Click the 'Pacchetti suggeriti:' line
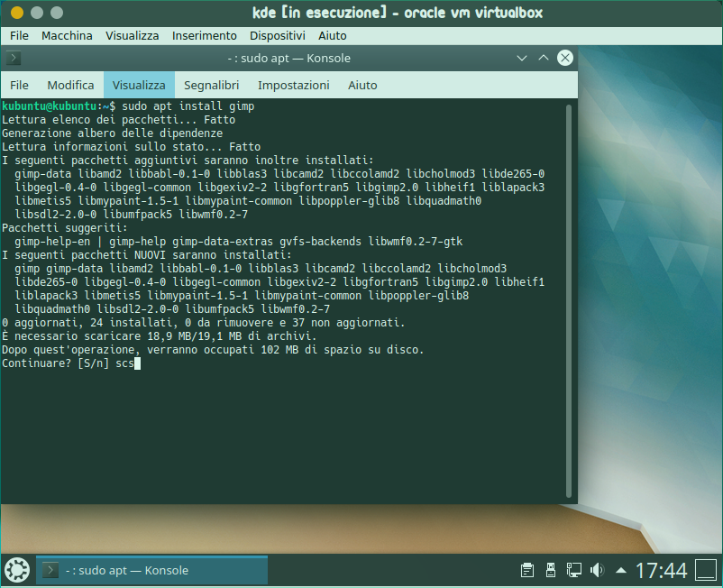This screenshot has height=588, width=723. (65, 228)
